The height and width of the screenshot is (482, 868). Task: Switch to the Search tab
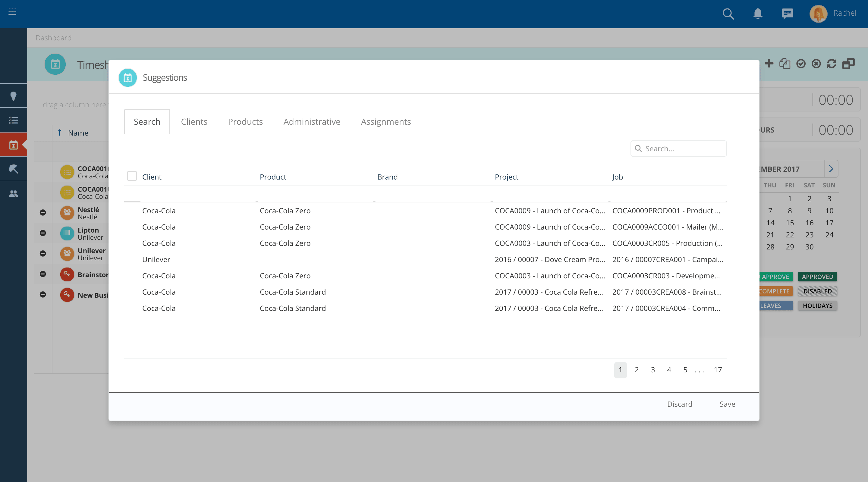tap(147, 122)
